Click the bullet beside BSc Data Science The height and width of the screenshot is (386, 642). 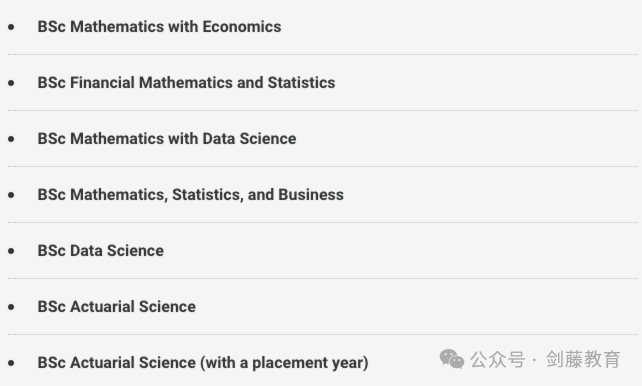pos(11,251)
